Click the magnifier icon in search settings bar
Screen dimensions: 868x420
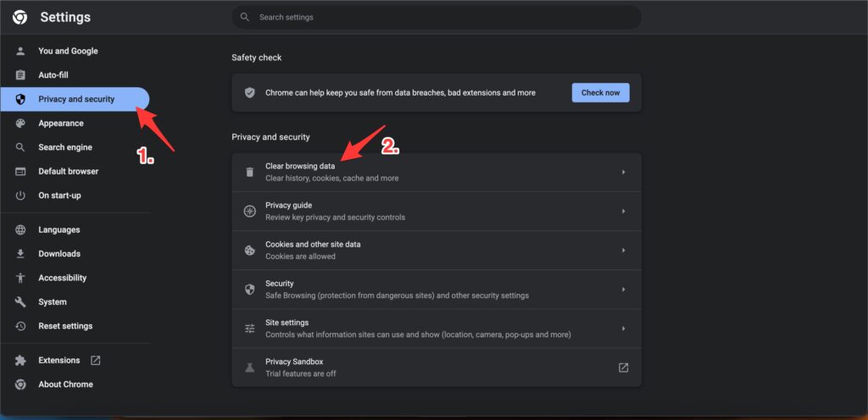click(245, 17)
